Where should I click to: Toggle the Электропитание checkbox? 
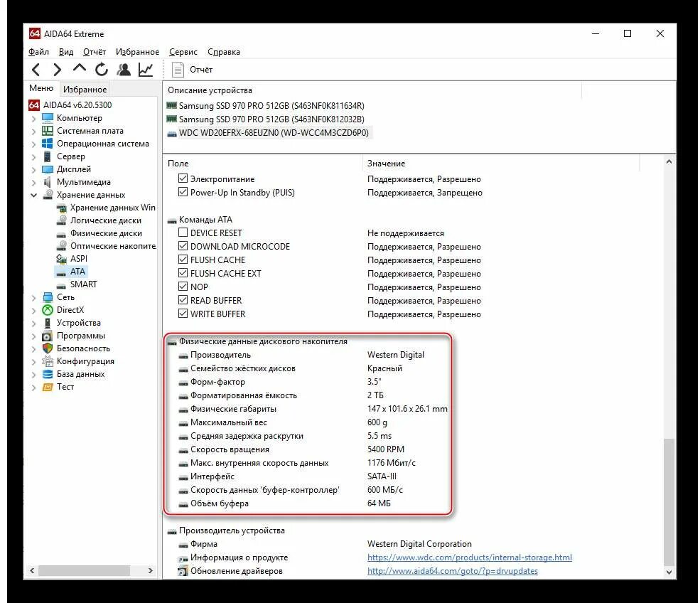point(183,178)
